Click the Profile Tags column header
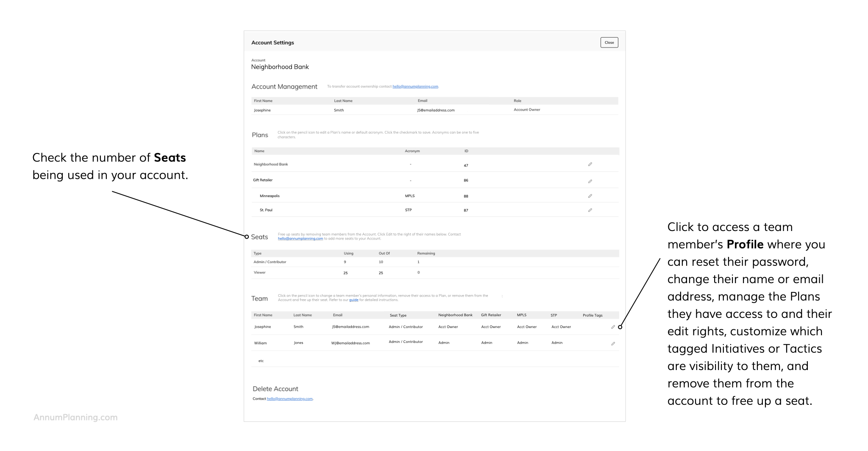 tap(592, 315)
